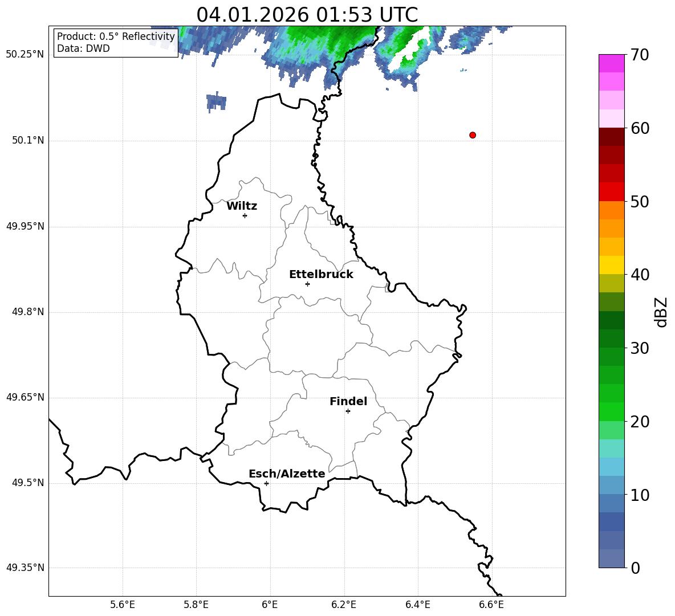This screenshot has width=675, height=616.
Task: Click the Ettelbruck city label
Action: coord(321,275)
